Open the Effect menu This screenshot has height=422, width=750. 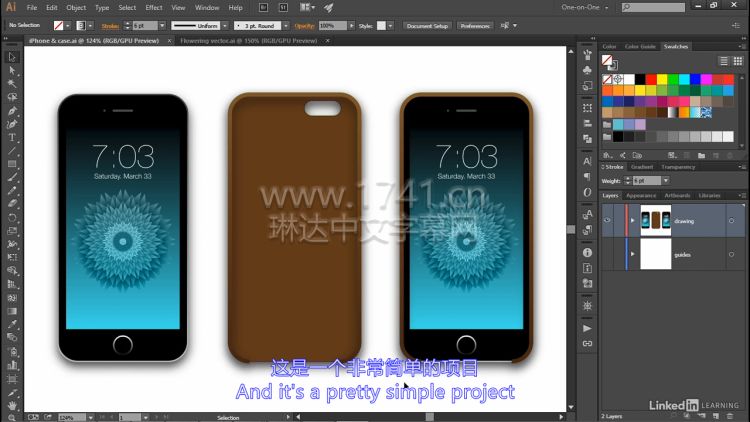pos(154,8)
